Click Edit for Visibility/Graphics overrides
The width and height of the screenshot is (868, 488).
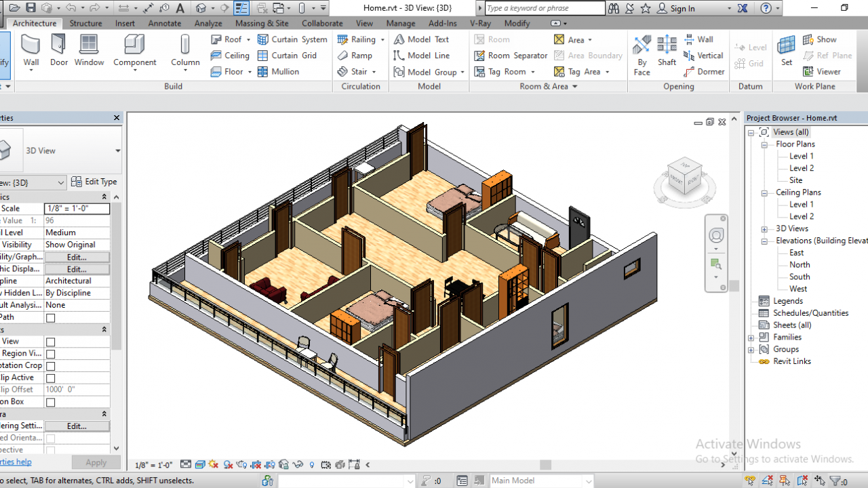tap(77, 257)
